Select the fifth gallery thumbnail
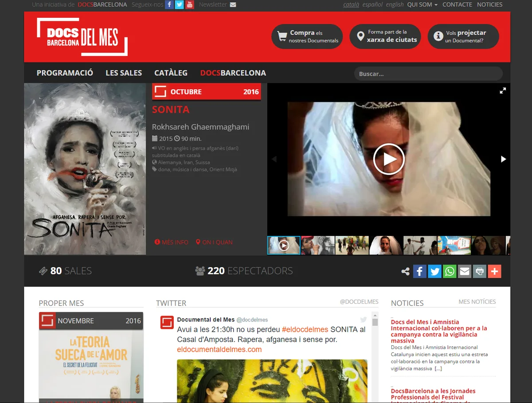Screen dimensions: 532x403 click(x=420, y=245)
